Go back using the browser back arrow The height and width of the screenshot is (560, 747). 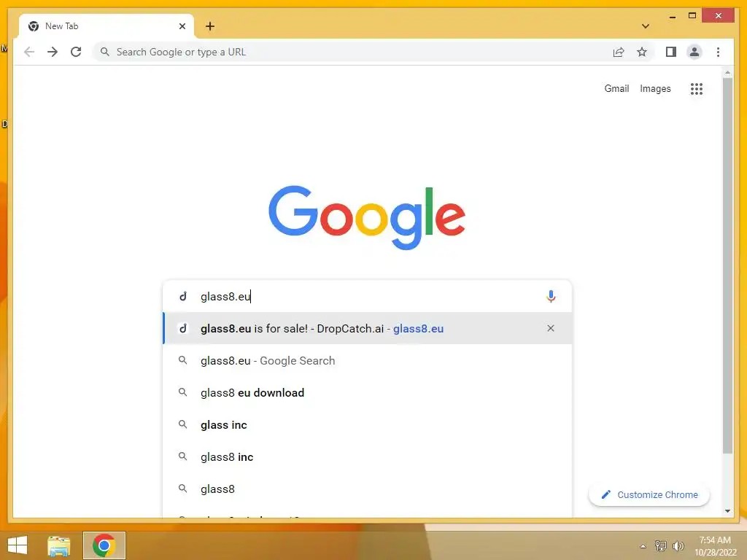(29, 52)
